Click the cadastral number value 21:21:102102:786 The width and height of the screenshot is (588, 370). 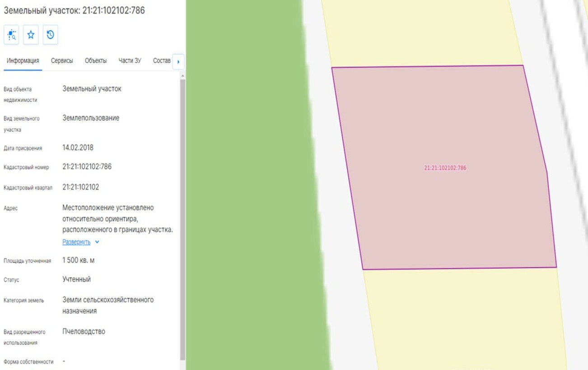(87, 166)
